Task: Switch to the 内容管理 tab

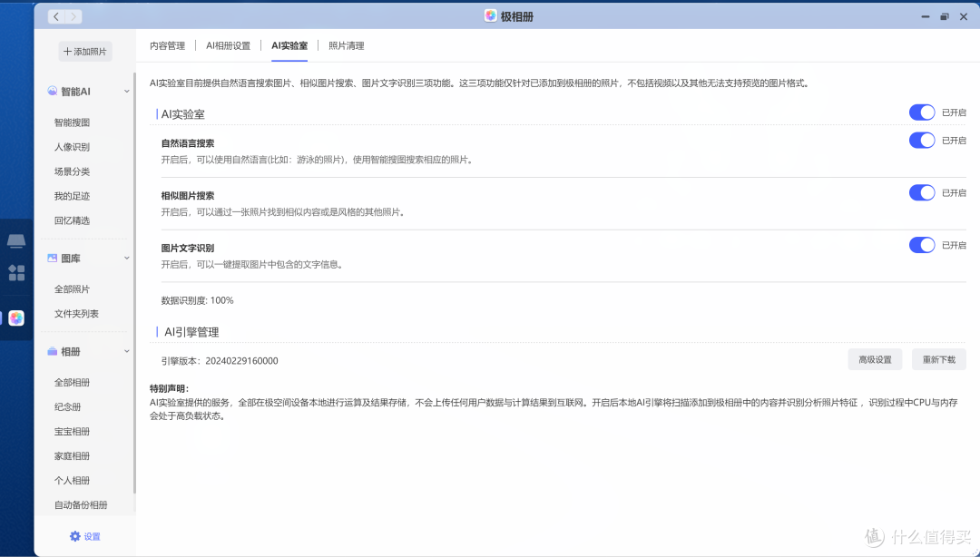Action: pyautogui.click(x=168, y=45)
